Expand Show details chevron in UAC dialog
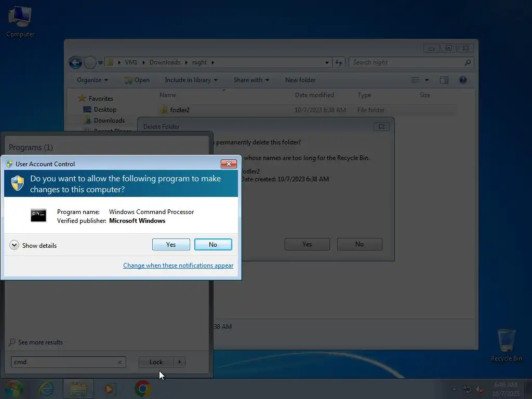532x399 pixels. click(14, 245)
